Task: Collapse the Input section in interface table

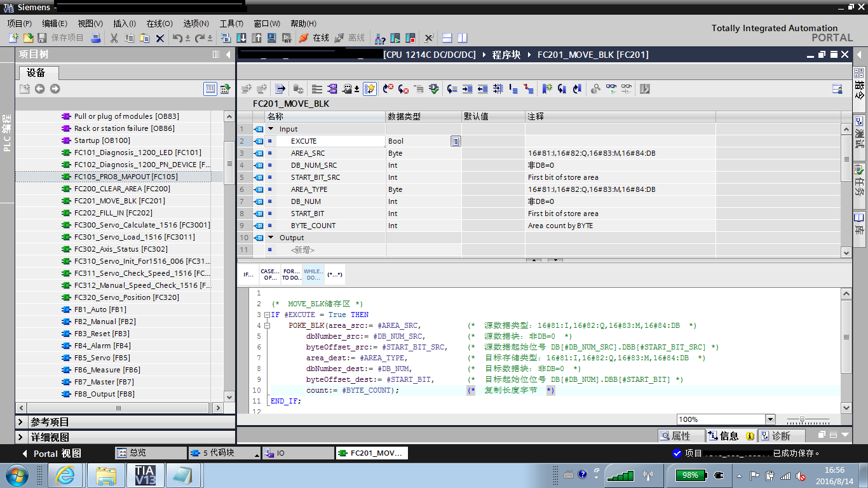Action: click(x=271, y=129)
